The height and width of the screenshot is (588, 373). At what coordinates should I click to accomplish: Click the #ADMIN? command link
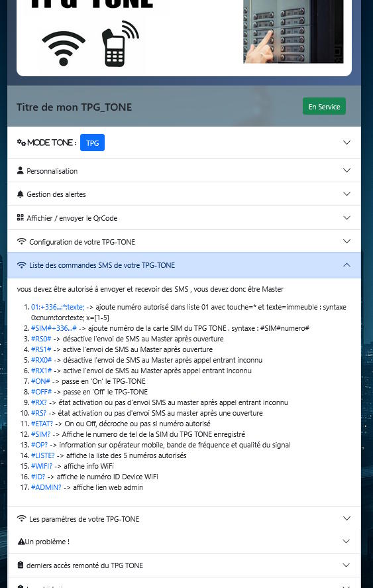pyautogui.click(x=46, y=487)
